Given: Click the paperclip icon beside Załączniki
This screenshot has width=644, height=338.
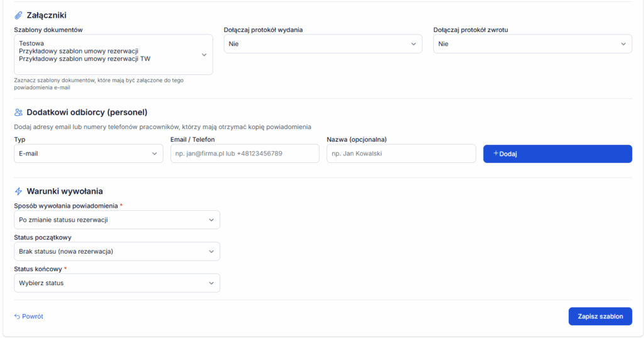Looking at the screenshot, I should point(18,15).
